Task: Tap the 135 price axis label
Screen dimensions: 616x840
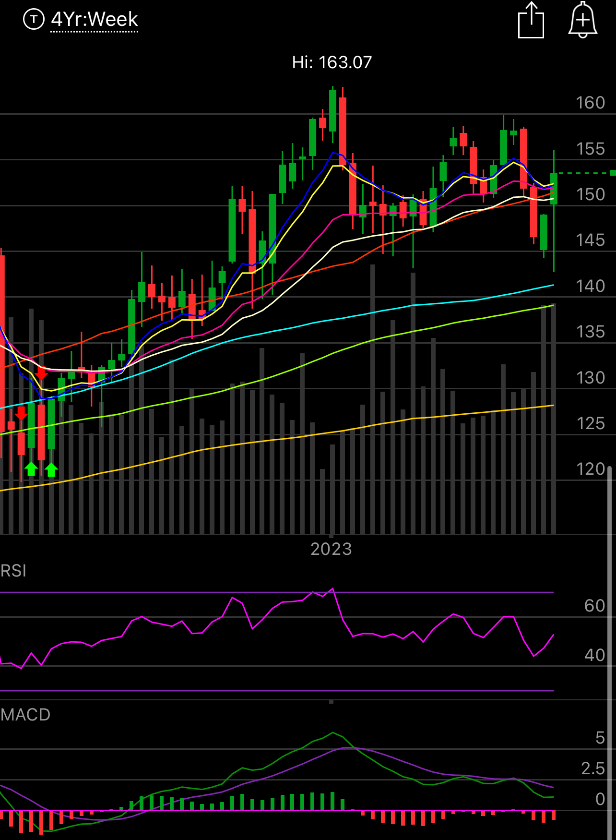Action: click(590, 332)
